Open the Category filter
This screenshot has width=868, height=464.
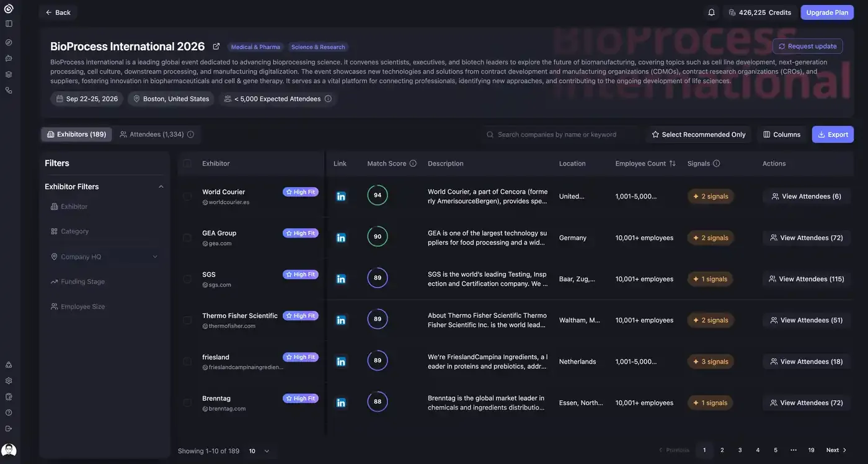pos(104,231)
